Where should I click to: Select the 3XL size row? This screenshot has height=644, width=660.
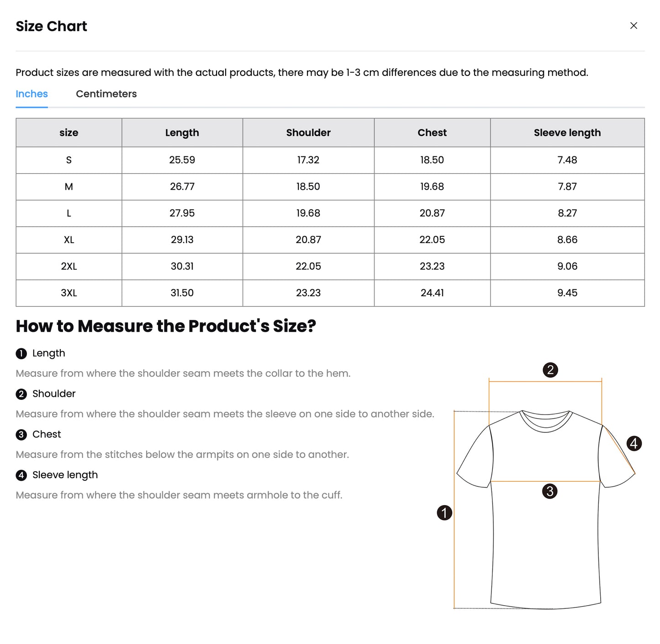coord(69,293)
